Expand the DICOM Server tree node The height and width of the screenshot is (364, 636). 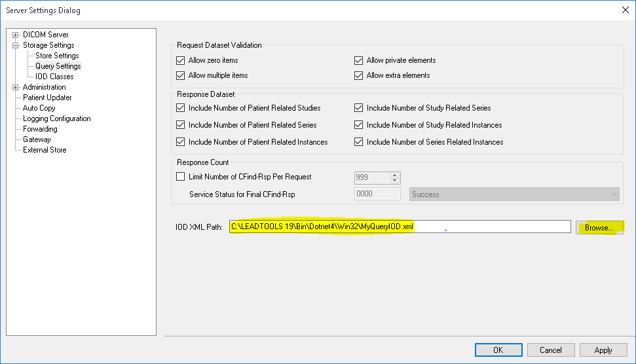pos(16,35)
